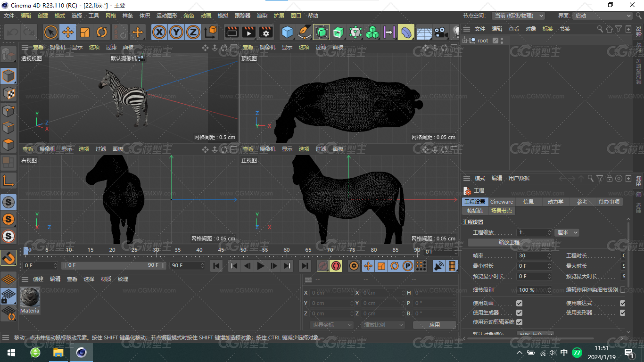Screen dimensions: 644x362
Task: Open the 文件 menu in main menu bar
Action: (x=9, y=16)
